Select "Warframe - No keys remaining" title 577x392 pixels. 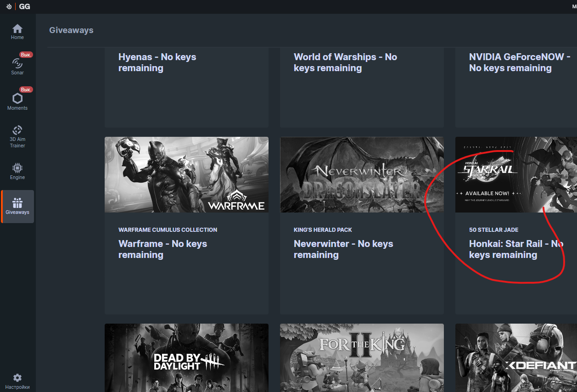(162, 249)
